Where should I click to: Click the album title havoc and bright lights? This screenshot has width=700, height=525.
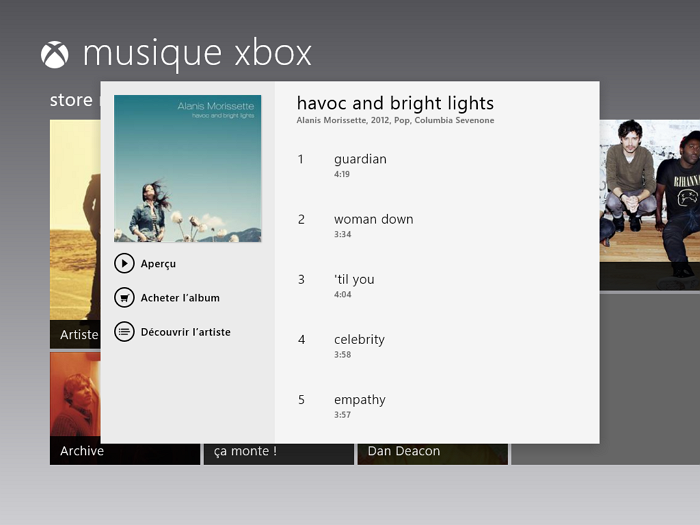pyautogui.click(x=395, y=103)
